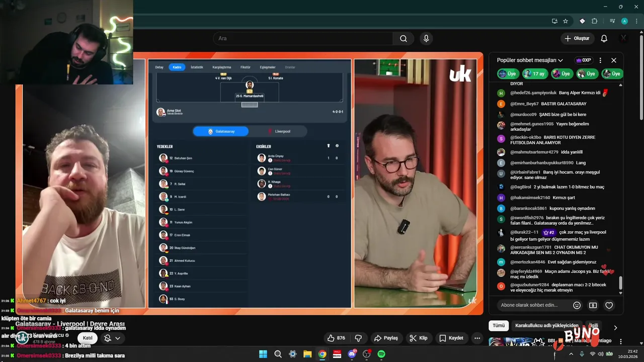Toggle Galatasaray team selector
644x362 pixels.
click(x=221, y=131)
